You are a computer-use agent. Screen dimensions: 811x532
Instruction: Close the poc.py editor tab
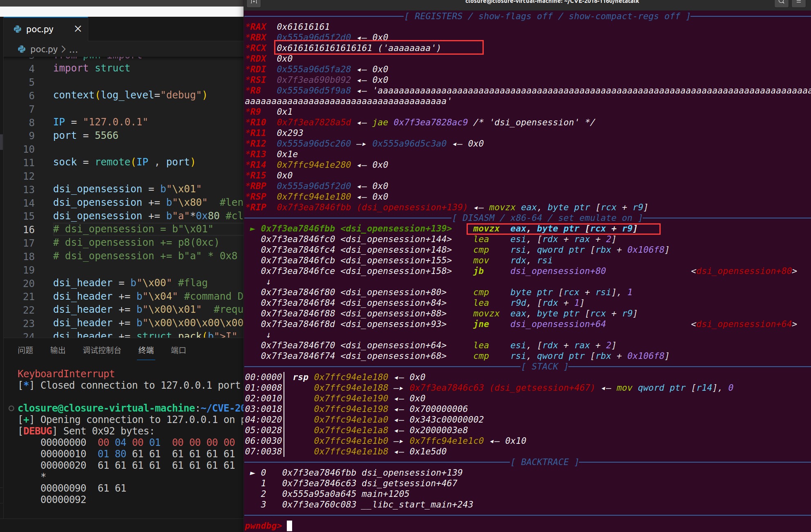[x=78, y=29]
